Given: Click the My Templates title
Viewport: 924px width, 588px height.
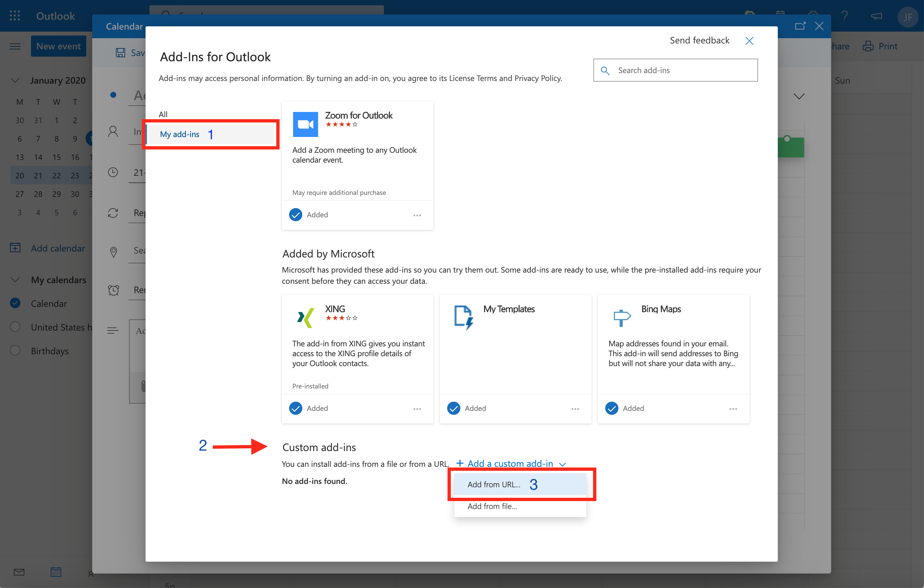Looking at the screenshot, I should (509, 309).
